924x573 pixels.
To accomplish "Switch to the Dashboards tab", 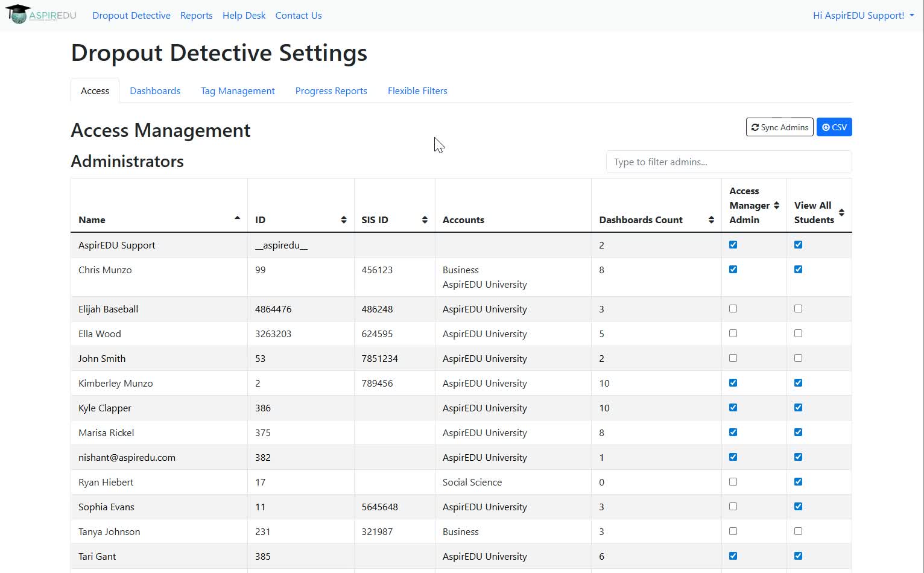I will coord(155,90).
